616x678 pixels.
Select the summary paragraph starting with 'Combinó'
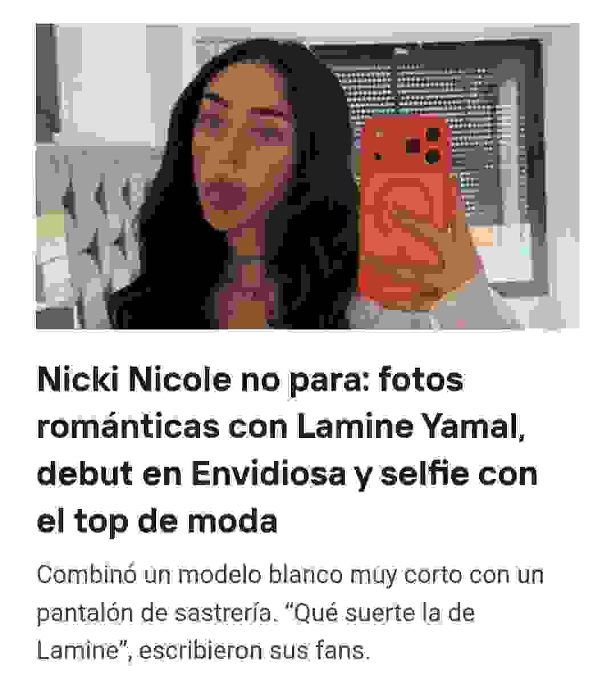[x=290, y=612]
